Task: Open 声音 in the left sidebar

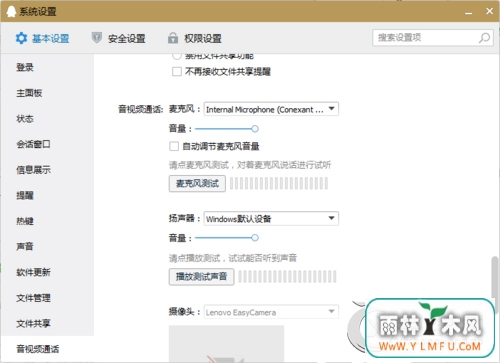Action: [25, 246]
